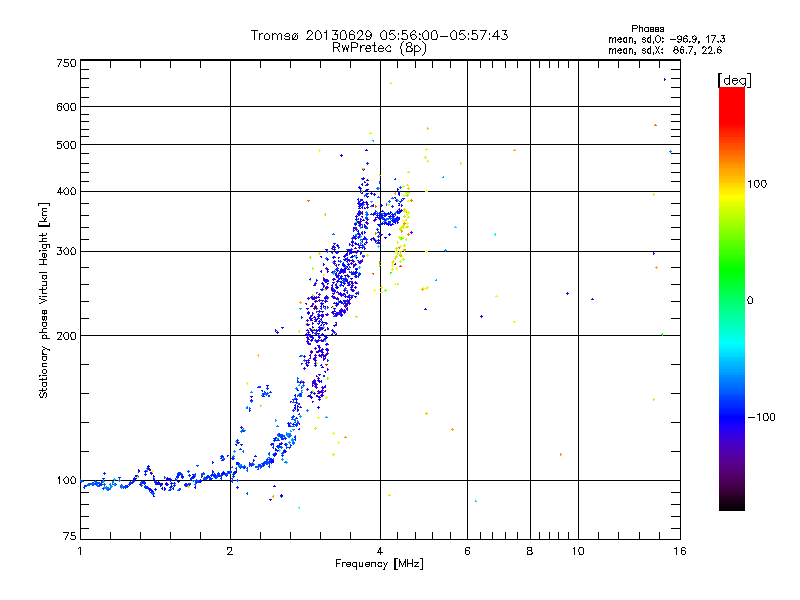Click the y-axis label 'Stationary phase Virtual Height [km]'
Viewport: 800px width, 600px height.
click(43, 300)
